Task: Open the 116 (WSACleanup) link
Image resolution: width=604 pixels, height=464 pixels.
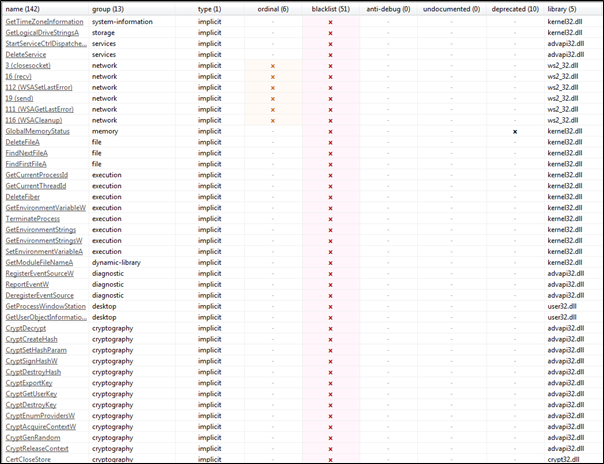Action: [x=34, y=121]
